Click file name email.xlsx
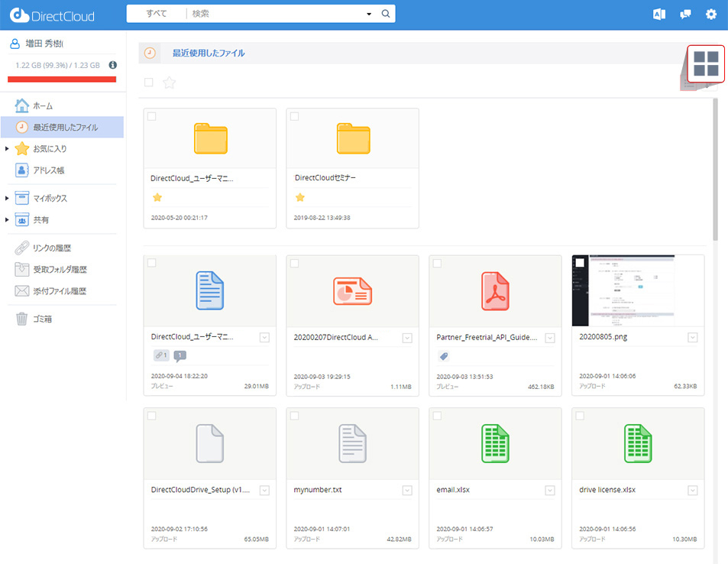Image resolution: width=728 pixels, height=564 pixels. click(x=453, y=490)
